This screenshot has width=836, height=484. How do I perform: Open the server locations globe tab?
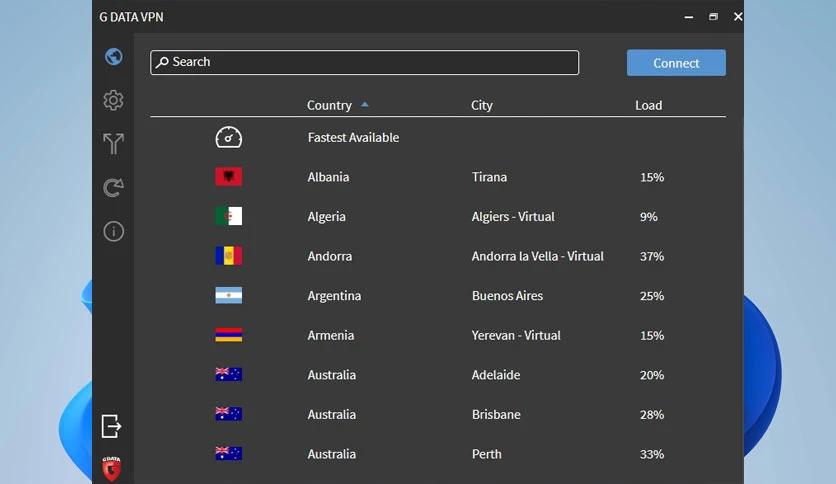pos(114,57)
